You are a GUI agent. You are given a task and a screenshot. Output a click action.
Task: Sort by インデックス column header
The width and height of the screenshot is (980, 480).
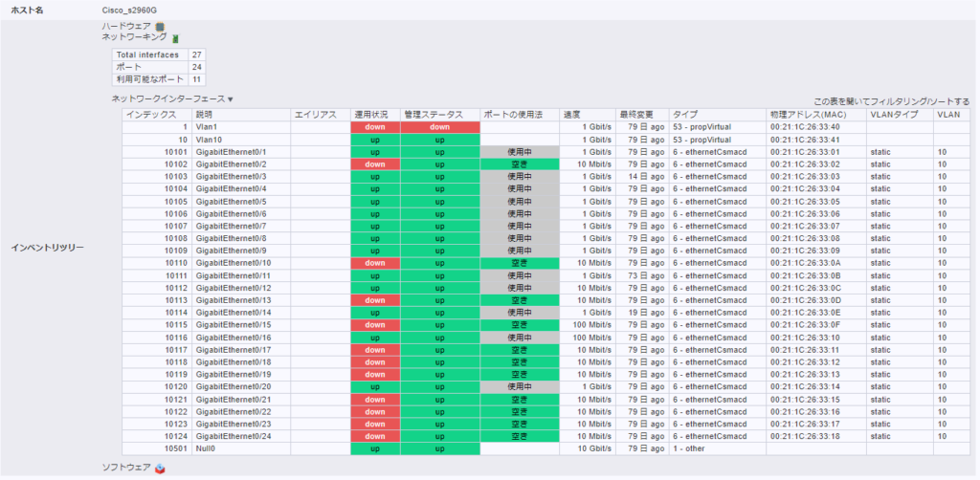(x=157, y=115)
